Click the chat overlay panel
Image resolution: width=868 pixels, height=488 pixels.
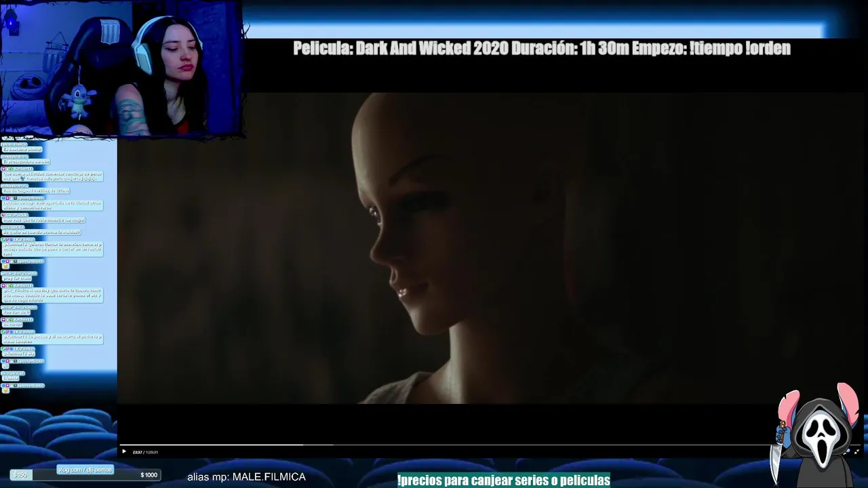tap(53, 264)
